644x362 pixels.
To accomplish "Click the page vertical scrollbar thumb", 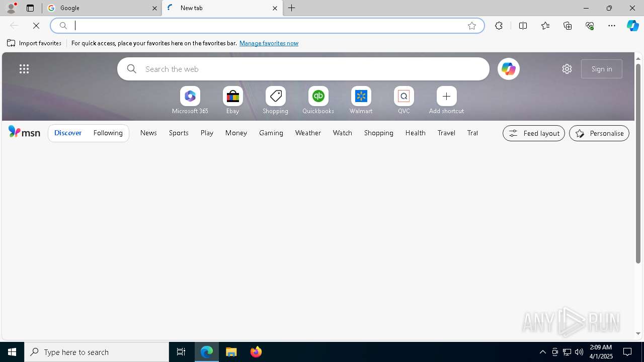I will tap(638, 163).
